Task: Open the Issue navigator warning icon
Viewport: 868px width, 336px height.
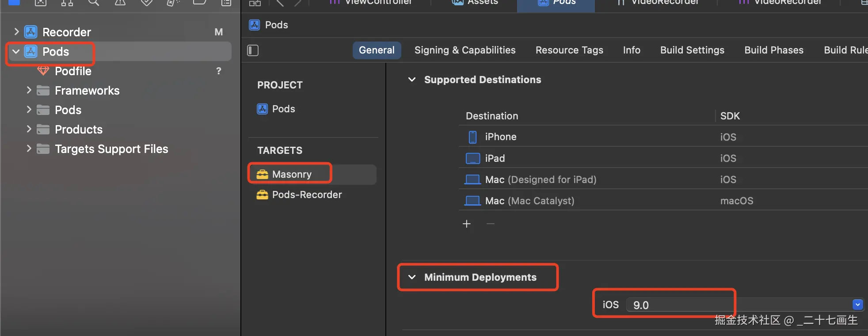Action: coord(120,3)
